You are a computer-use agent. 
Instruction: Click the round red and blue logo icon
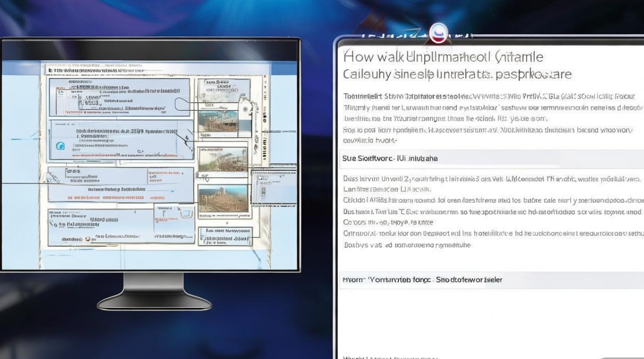437,33
